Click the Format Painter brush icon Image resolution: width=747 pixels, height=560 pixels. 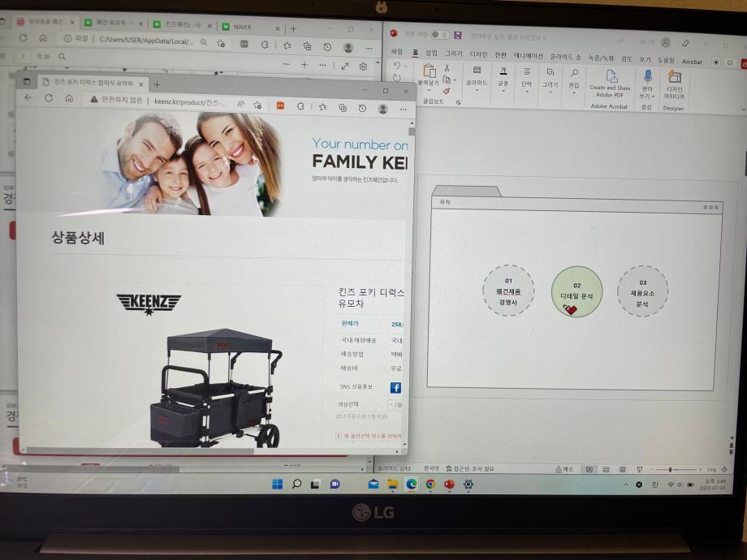pos(447,92)
